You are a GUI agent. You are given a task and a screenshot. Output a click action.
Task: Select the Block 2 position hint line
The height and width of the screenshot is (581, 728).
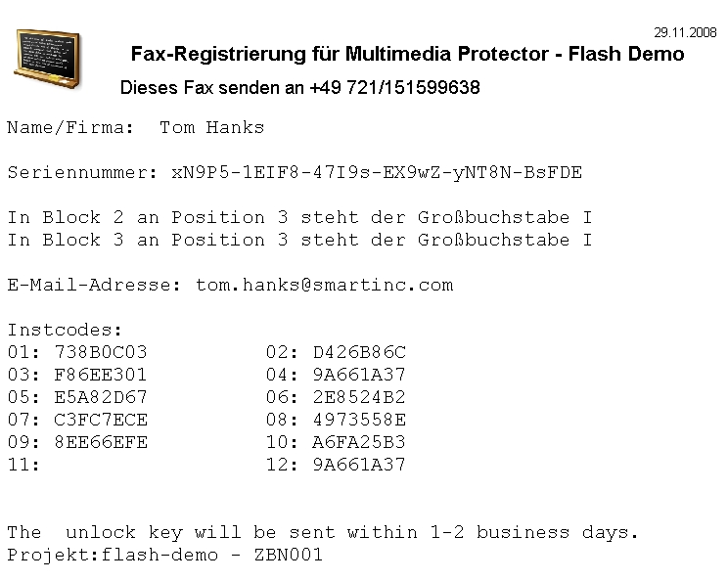pyautogui.click(x=299, y=217)
